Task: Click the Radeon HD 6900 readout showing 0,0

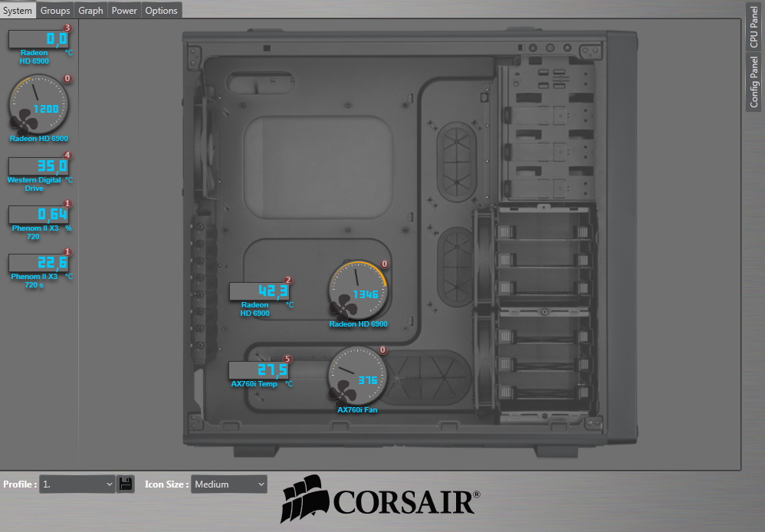Action: [x=38, y=39]
